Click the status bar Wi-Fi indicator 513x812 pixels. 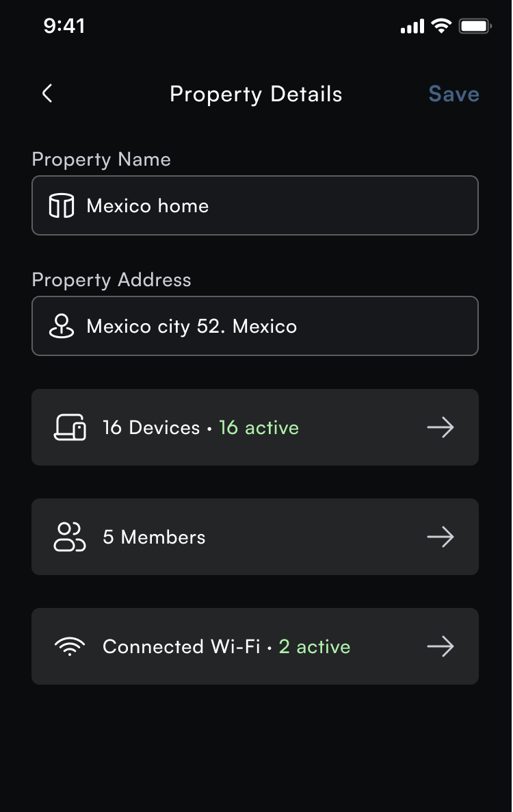441,25
